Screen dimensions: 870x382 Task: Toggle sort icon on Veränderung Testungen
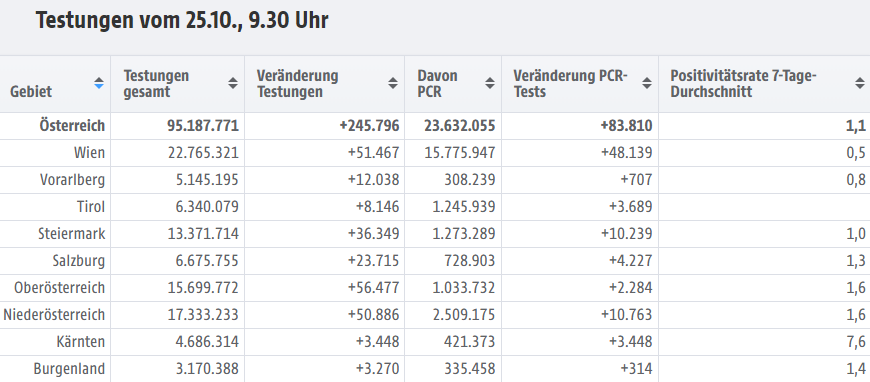(x=393, y=83)
